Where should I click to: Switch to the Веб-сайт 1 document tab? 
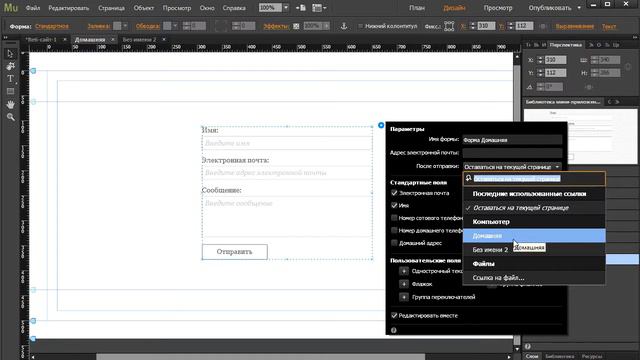click(x=41, y=40)
